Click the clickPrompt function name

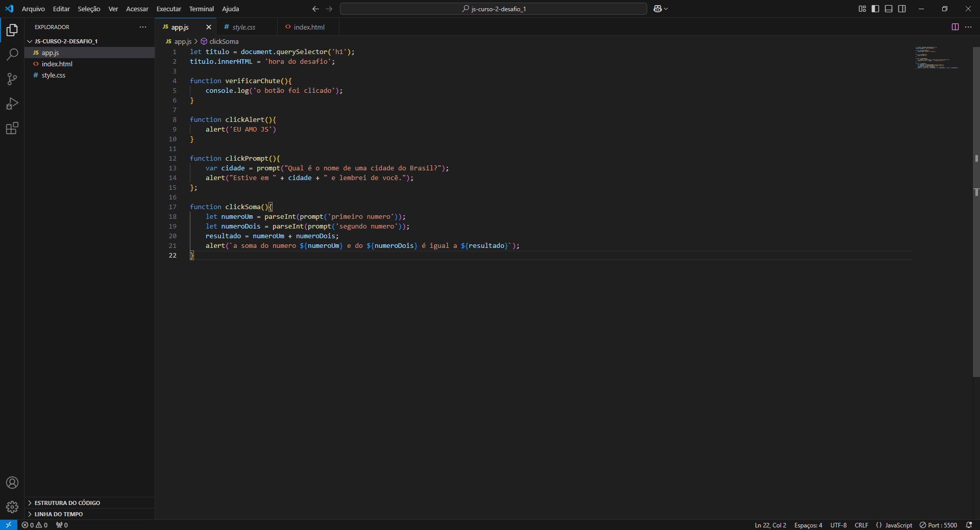[247, 158]
